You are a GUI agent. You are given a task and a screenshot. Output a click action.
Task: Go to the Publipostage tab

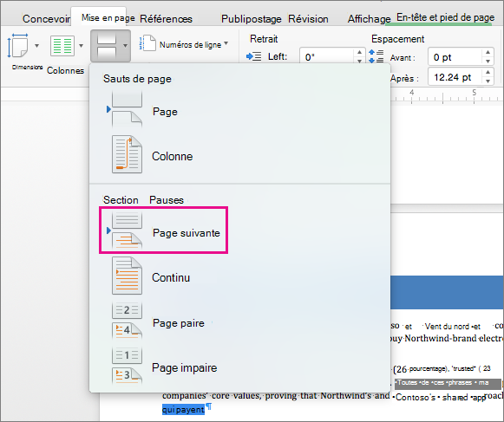251,18
